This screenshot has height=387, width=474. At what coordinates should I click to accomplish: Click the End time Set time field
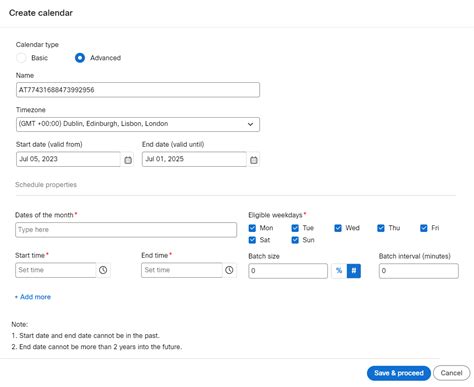click(182, 270)
